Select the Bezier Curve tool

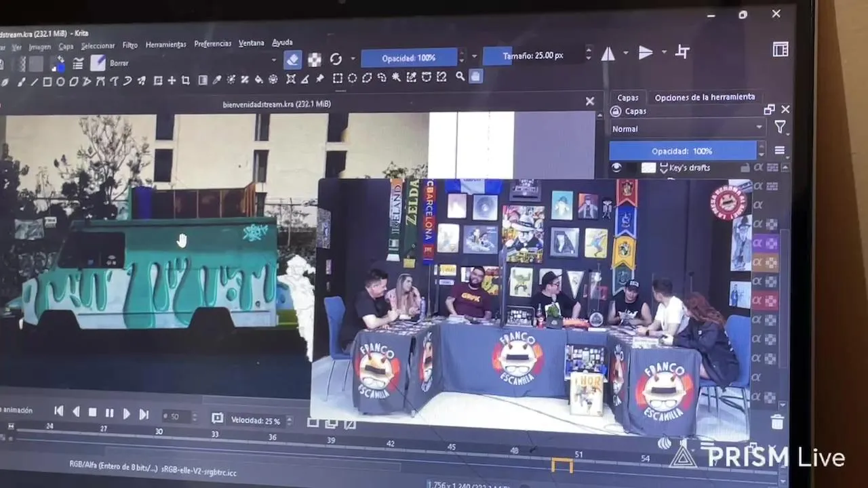point(100,80)
